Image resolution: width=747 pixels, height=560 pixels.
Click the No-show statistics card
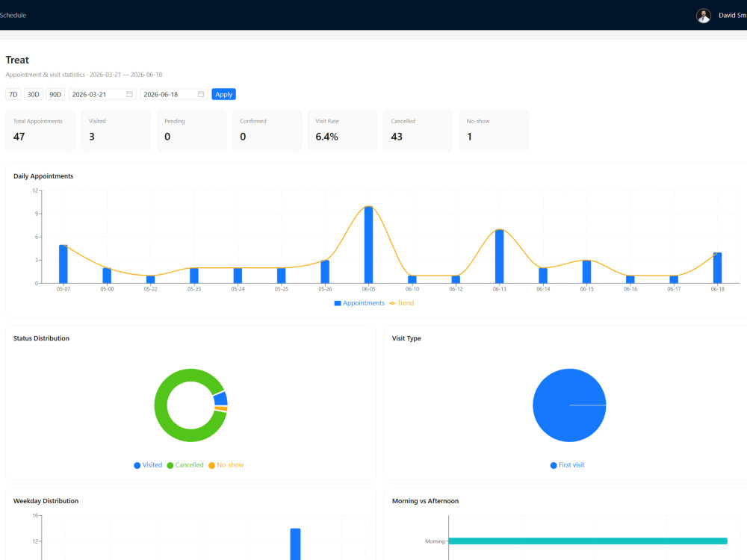[494, 131]
